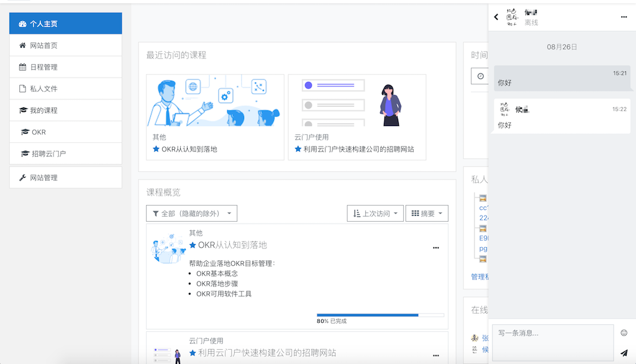This screenshot has width=636, height=364.
Task: Open 利用云门户快速构建公司的招聘网站 in recent courses
Action: 358,149
